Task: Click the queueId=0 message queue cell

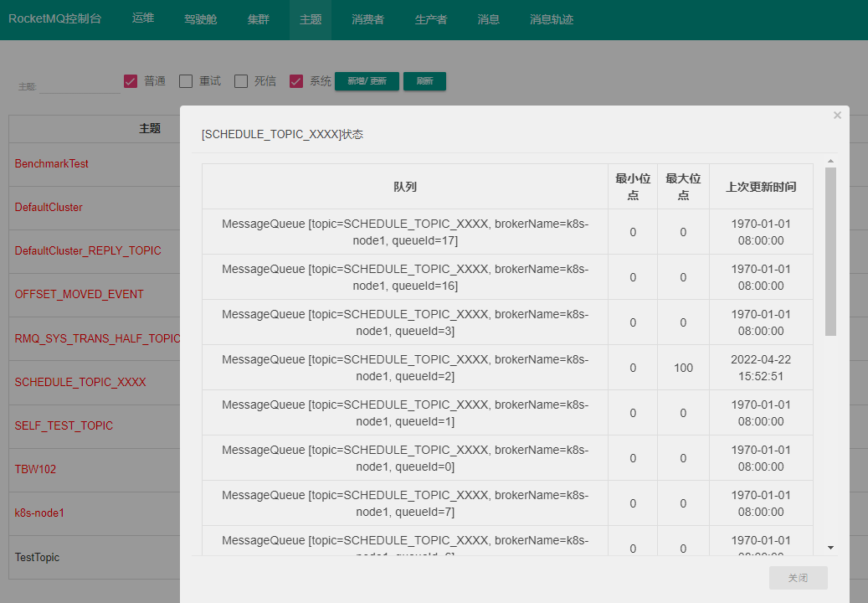Action: (405, 458)
